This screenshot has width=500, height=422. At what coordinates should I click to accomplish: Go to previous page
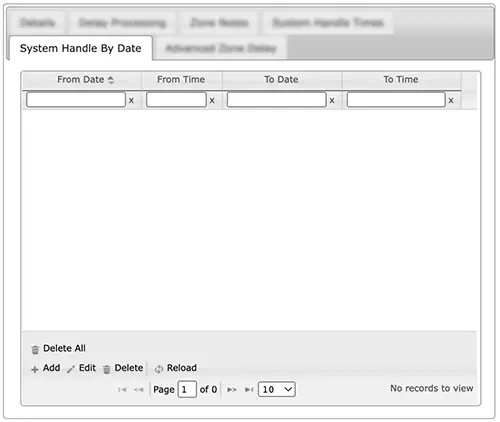click(x=139, y=389)
